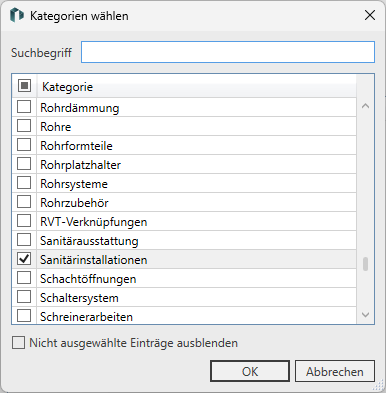This screenshot has height=393, width=386.
Task: Check the Rohrzubehör checkbox
Action: [24, 202]
